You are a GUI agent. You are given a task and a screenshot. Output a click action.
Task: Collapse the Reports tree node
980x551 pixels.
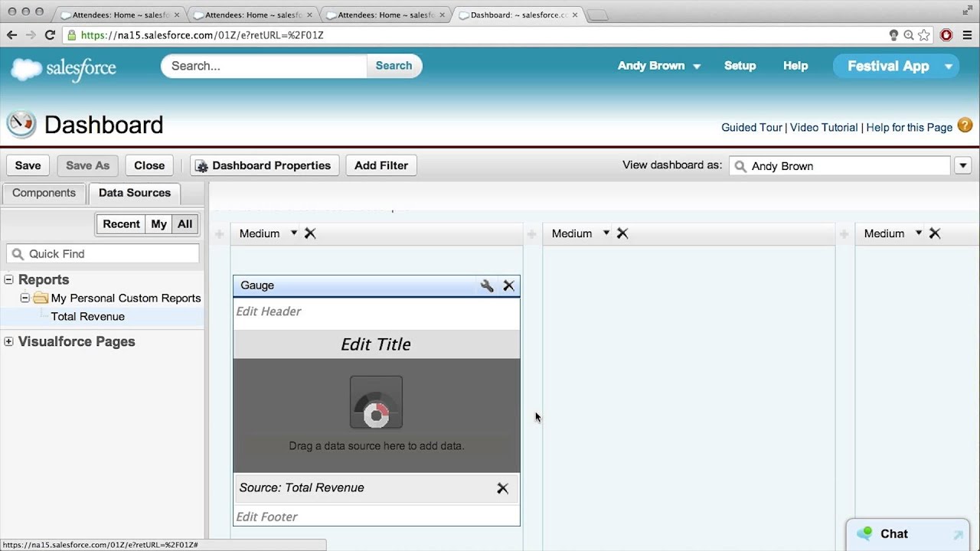(9, 280)
